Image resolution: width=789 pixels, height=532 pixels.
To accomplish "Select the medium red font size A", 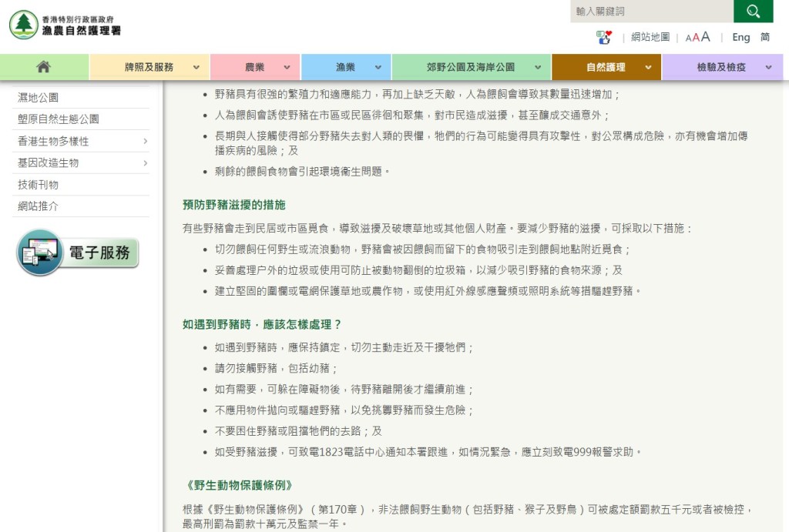I will coord(696,37).
